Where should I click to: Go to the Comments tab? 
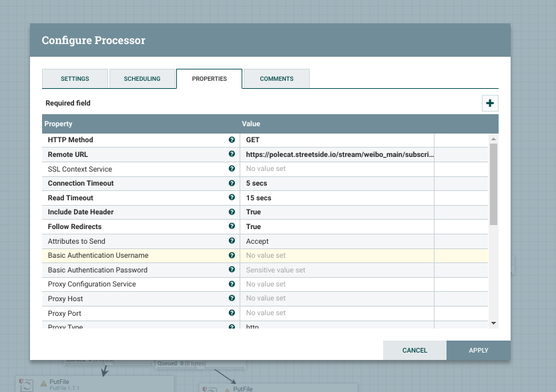[276, 79]
